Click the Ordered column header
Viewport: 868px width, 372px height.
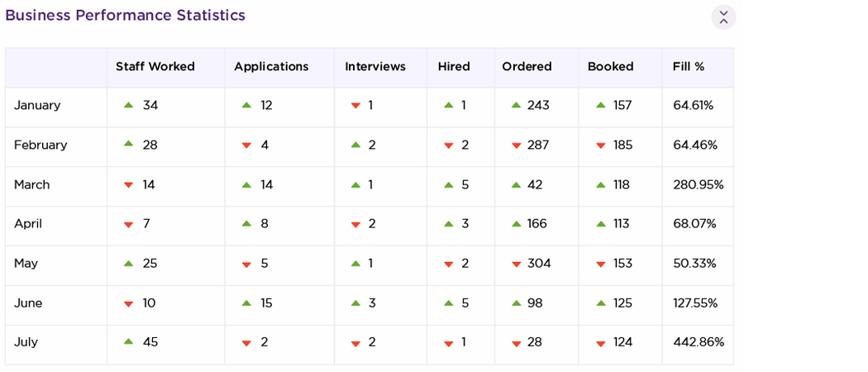(527, 66)
